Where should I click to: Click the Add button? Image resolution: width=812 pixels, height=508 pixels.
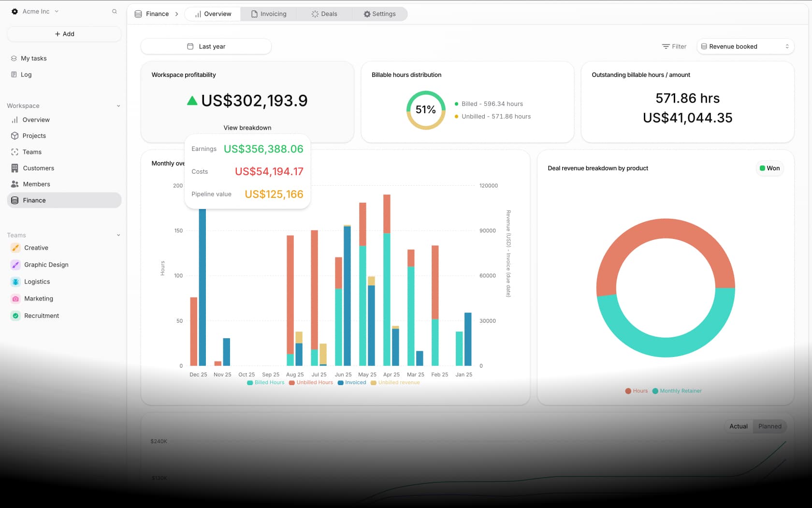pyautogui.click(x=64, y=34)
